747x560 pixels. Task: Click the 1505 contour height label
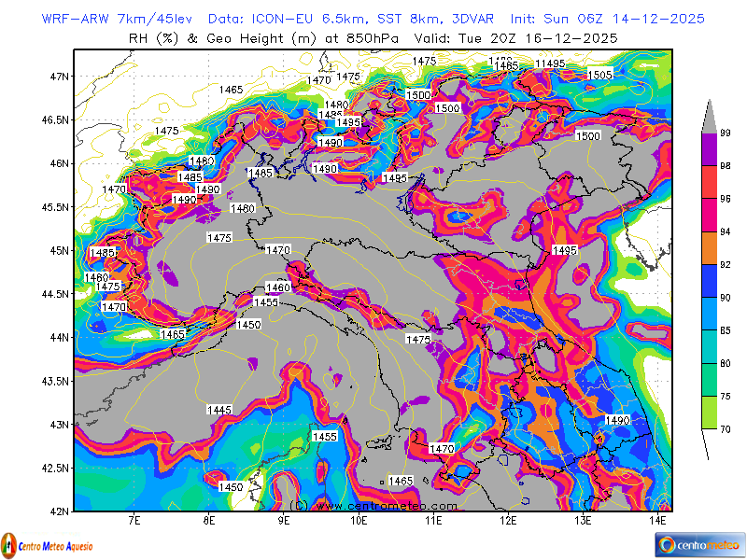599,75
